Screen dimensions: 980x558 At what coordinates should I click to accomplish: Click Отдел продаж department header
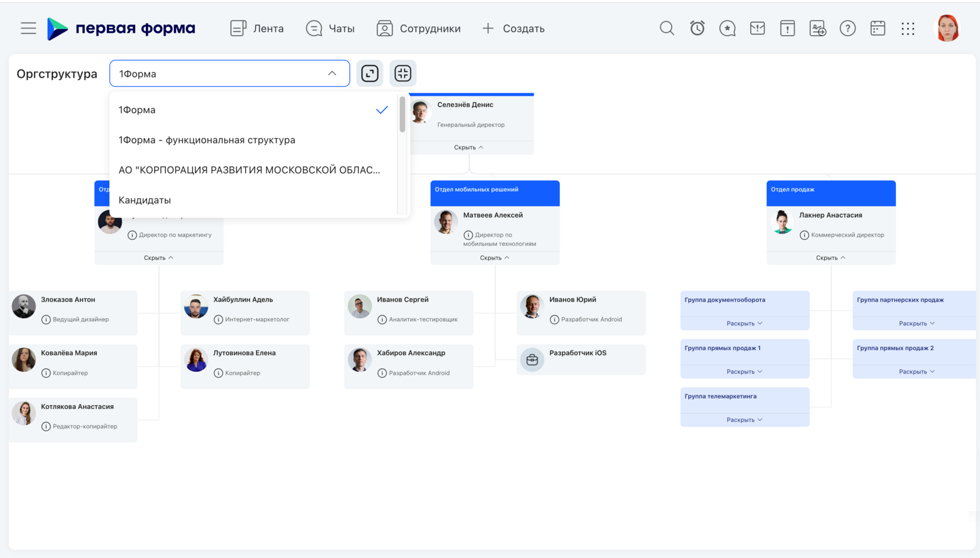[831, 193]
